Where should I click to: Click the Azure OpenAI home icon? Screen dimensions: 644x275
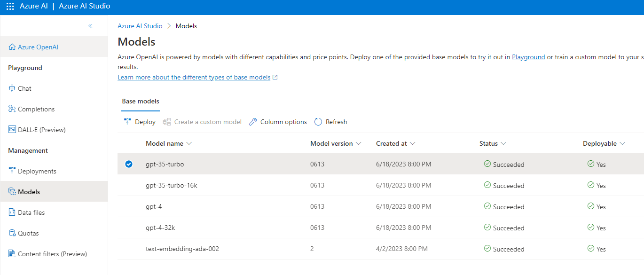[12, 47]
